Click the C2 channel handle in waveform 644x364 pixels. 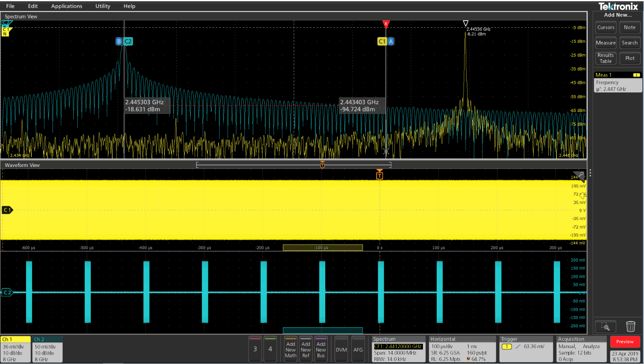point(7,292)
